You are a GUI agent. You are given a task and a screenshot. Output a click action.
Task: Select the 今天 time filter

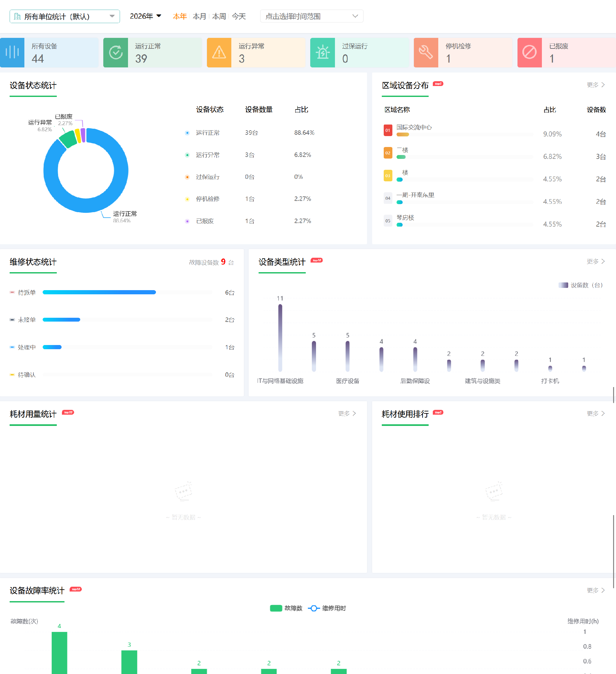239,16
